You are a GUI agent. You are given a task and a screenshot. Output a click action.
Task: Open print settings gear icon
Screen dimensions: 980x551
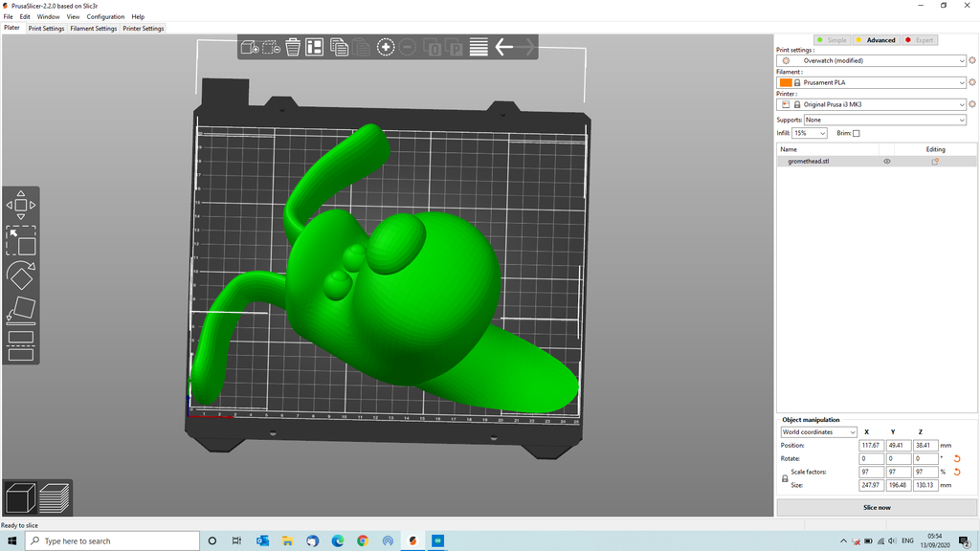972,60
